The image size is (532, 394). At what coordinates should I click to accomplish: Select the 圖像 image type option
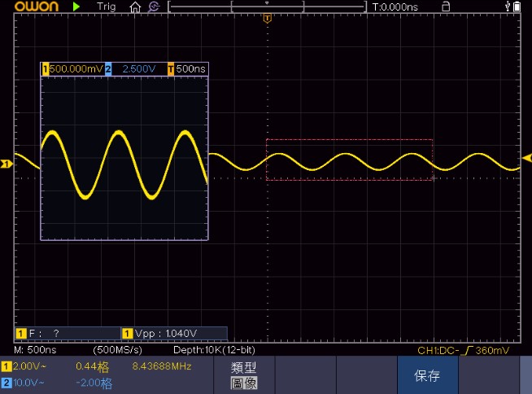244,383
